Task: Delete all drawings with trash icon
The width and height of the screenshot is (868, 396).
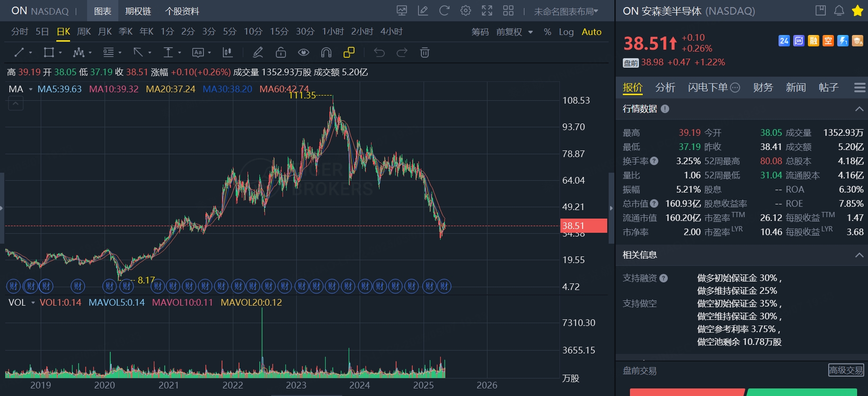Action: click(x=425, y=53)
